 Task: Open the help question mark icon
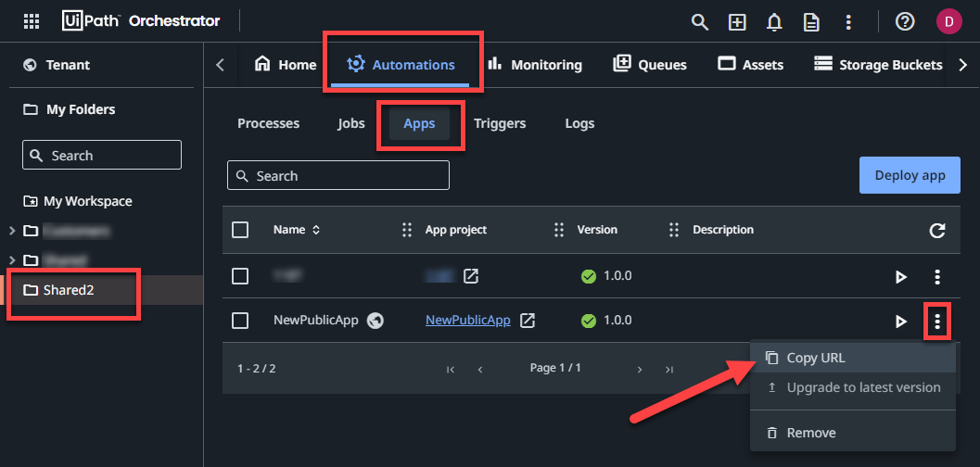point(905,21)
